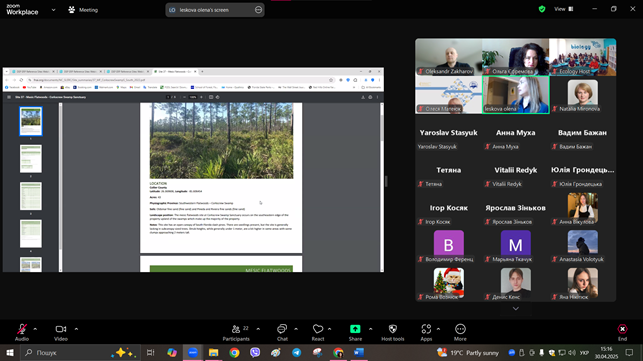Viewport: 643px width, 361px height.
Task: Select Oleksandr Zakharov's video tile
Action: (x=448, y=57)
